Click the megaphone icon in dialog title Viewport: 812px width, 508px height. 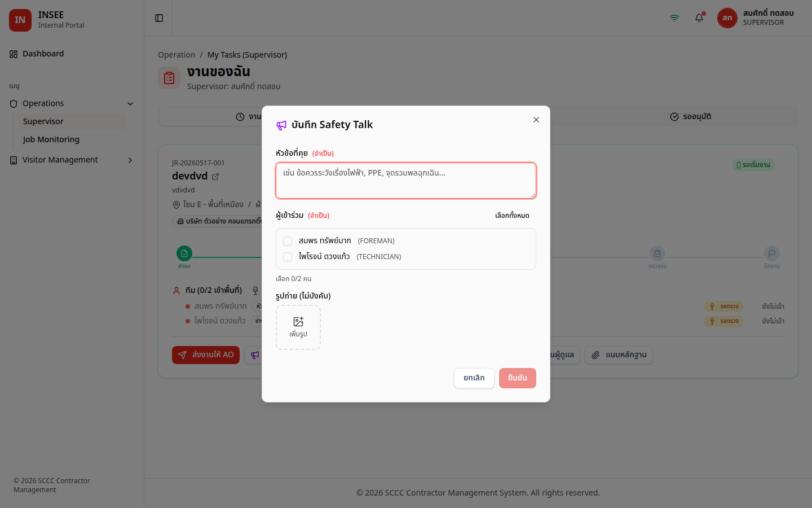[x=281, y=125]
